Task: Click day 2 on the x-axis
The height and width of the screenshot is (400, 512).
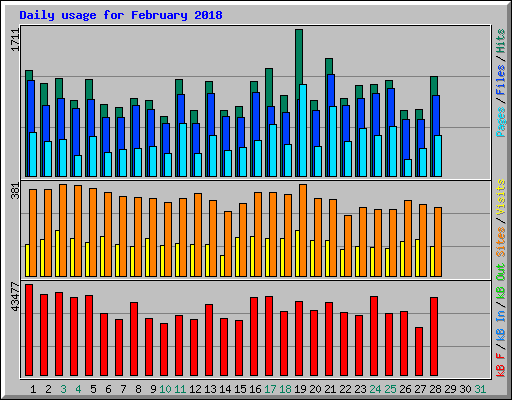Action: 48,389
